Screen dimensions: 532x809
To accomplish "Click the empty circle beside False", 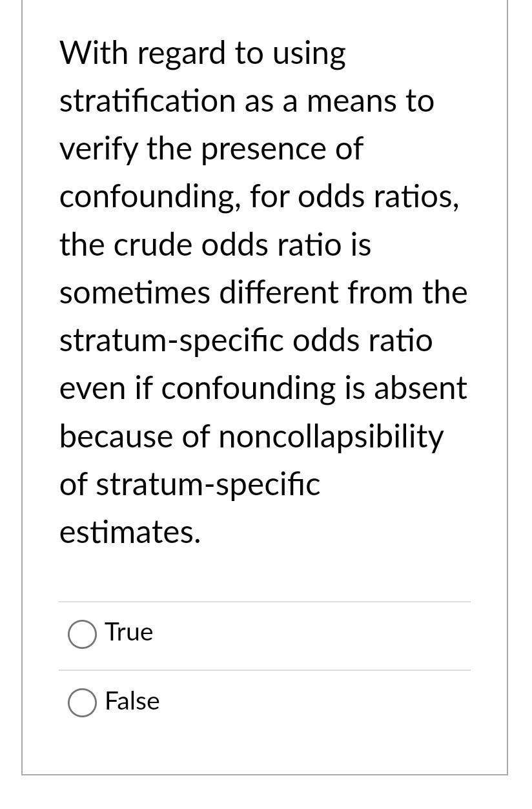I will (81, 702).
